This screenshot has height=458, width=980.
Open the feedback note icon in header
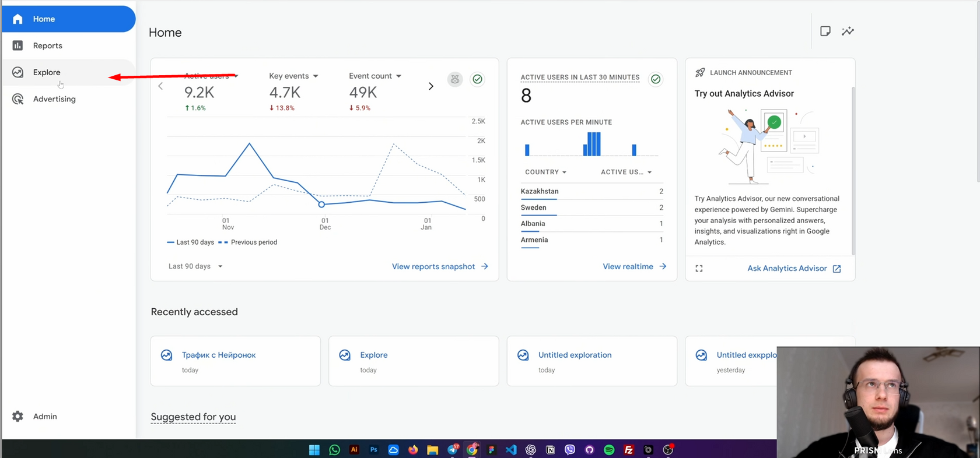pos(825,31)
